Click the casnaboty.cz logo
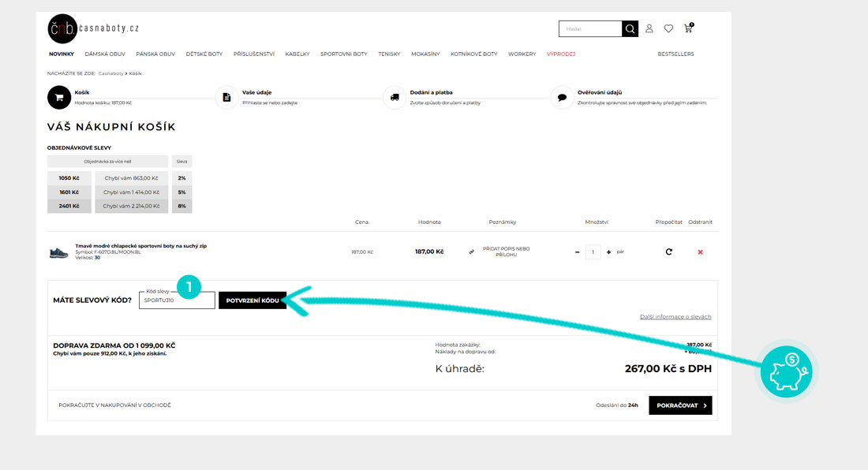Viewport: 868px width, 470px height. click(93, 28)
